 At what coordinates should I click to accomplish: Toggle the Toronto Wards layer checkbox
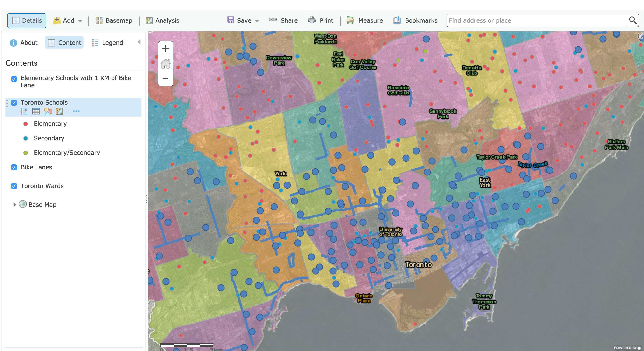14,186
